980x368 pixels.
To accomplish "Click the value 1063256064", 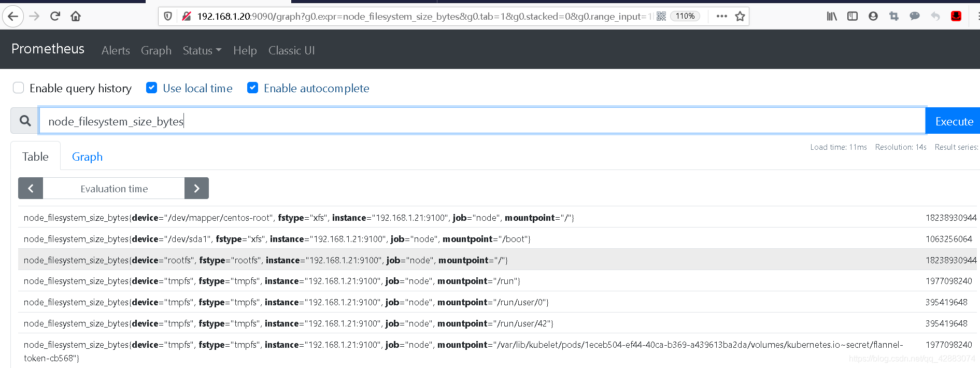I will coord(949,239).
